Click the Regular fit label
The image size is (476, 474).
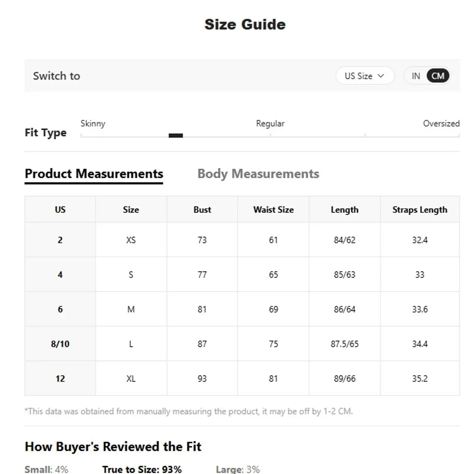coord(270,124)
